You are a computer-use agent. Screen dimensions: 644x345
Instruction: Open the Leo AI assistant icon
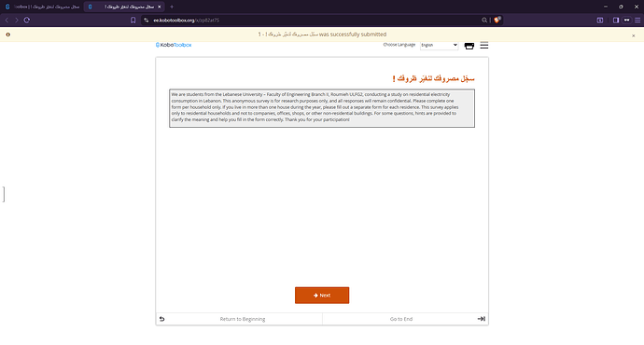[x=600, y=21]
